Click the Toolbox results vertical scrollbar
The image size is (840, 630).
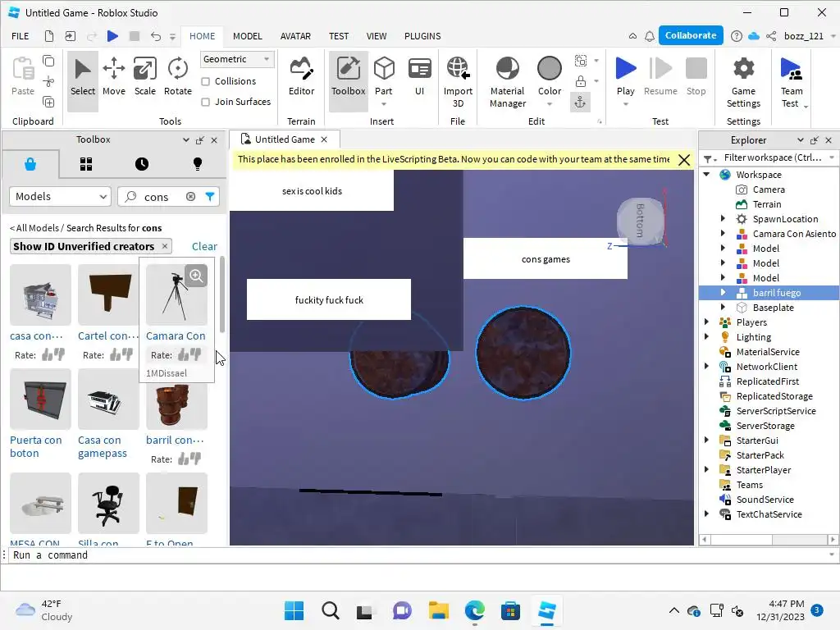[222, 294]
